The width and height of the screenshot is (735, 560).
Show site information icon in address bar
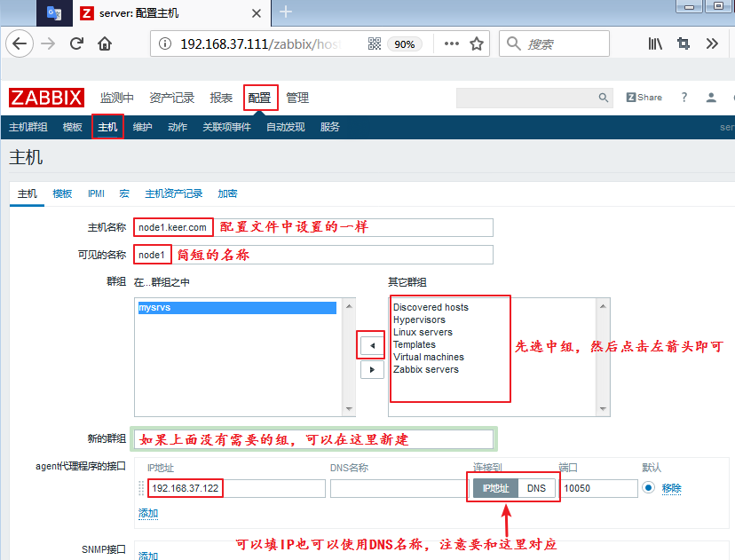pos(164,44)
